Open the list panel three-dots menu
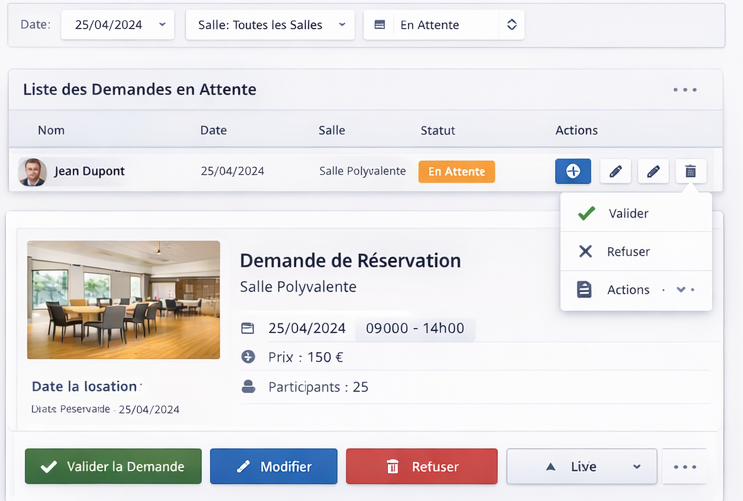Viewport: 743px width, 501px height. (685, 90)
